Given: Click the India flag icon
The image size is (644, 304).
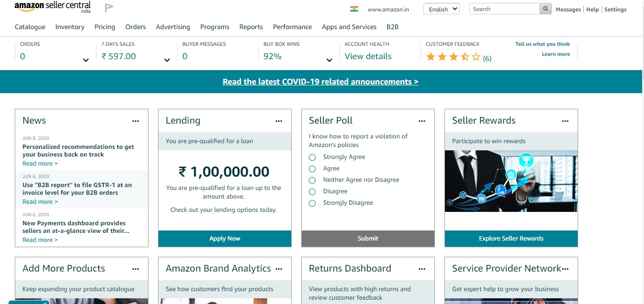Looking at the screenshot, I should [354, 9].
